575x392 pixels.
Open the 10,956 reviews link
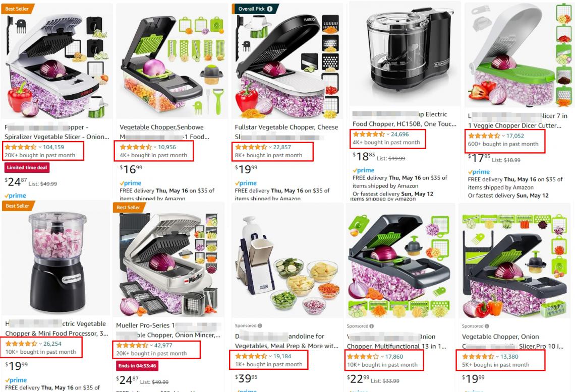click(167, 147)
